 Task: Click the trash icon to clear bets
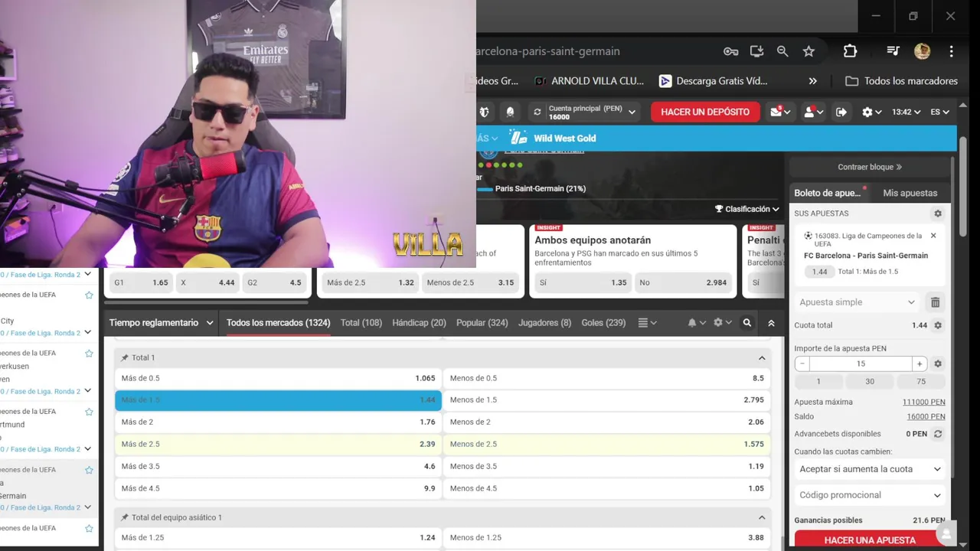(x=935, y=302)
